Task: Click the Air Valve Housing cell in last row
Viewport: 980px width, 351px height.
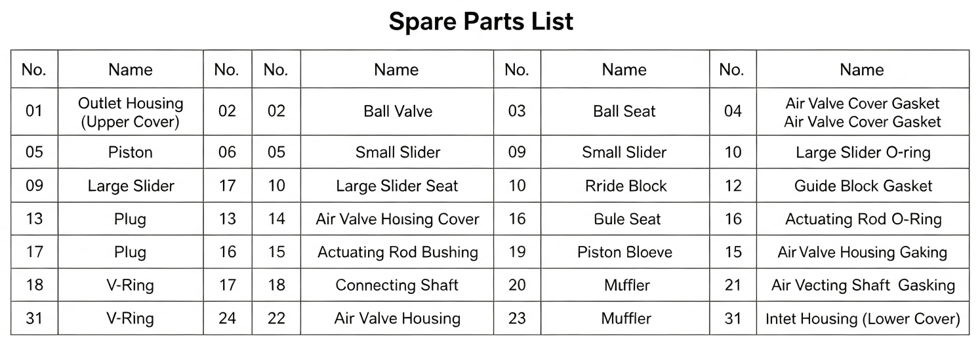Action: tap(398, 319)
